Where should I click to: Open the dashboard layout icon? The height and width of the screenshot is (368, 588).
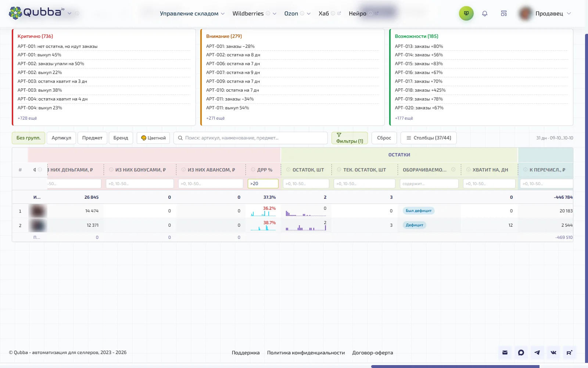[504, 13]
